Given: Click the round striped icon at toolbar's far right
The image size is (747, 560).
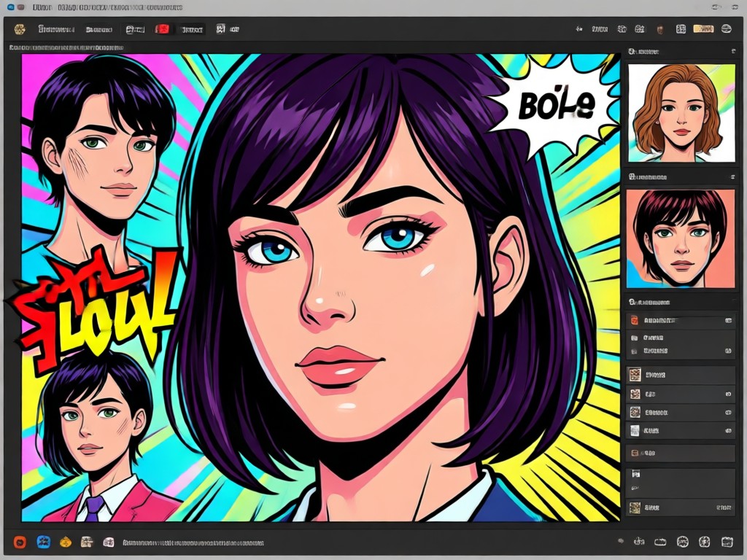Looking at the screenshot, I should pyautogui.click(x=726, y=29).
